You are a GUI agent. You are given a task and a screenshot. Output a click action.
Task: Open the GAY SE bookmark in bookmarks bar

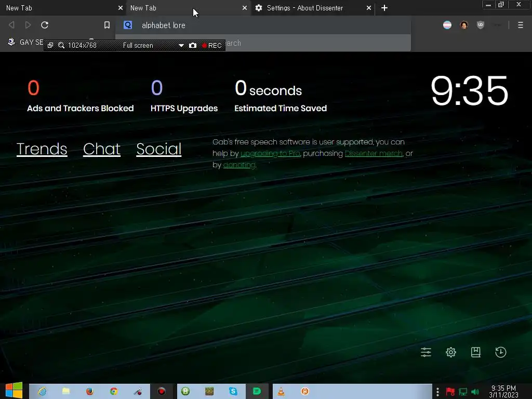(x=26, y=42)
